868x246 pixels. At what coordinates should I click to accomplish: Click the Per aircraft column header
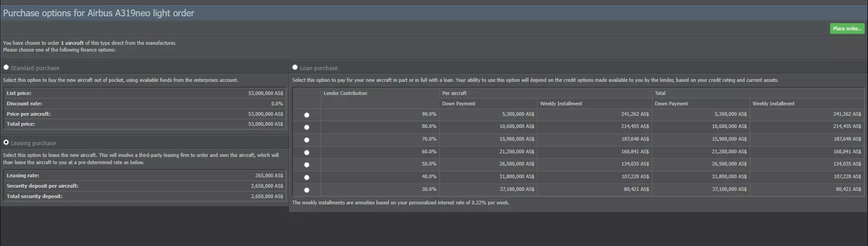[454, 93]
